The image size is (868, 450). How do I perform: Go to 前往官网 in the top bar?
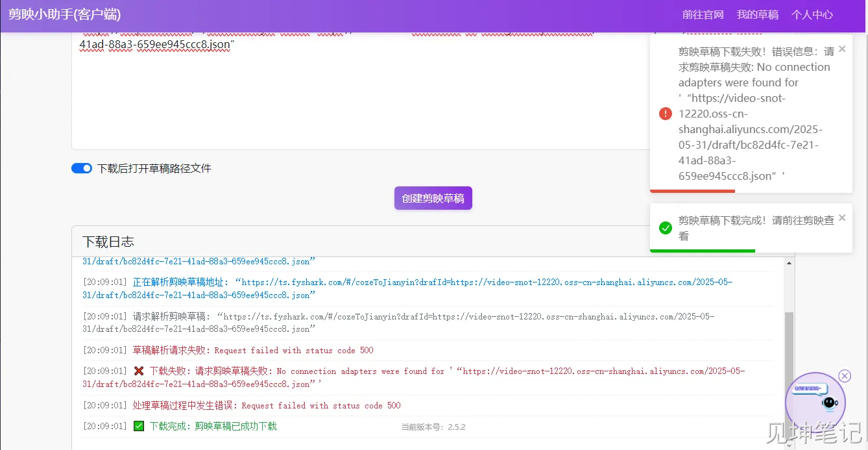click(703, 15)
